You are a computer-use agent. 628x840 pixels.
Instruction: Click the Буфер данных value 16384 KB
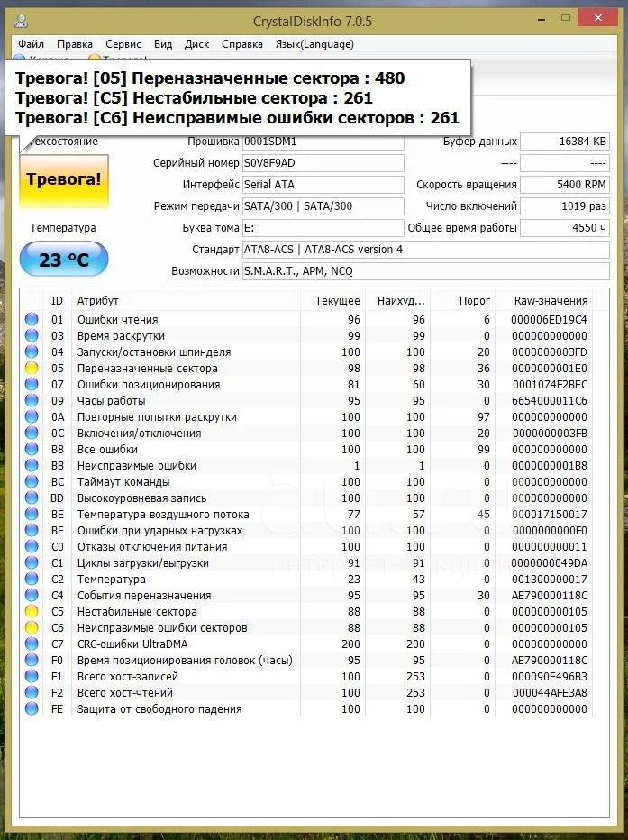[x=565, y=142]
